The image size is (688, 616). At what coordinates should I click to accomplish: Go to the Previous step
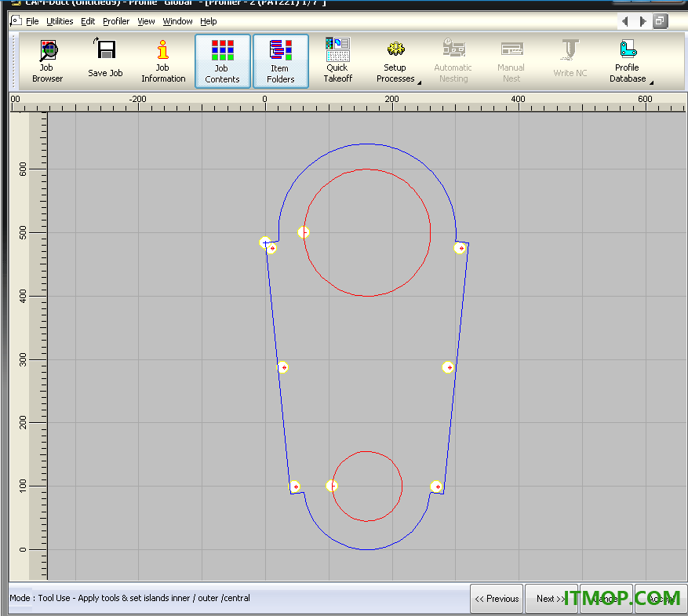tap(497, 599)
